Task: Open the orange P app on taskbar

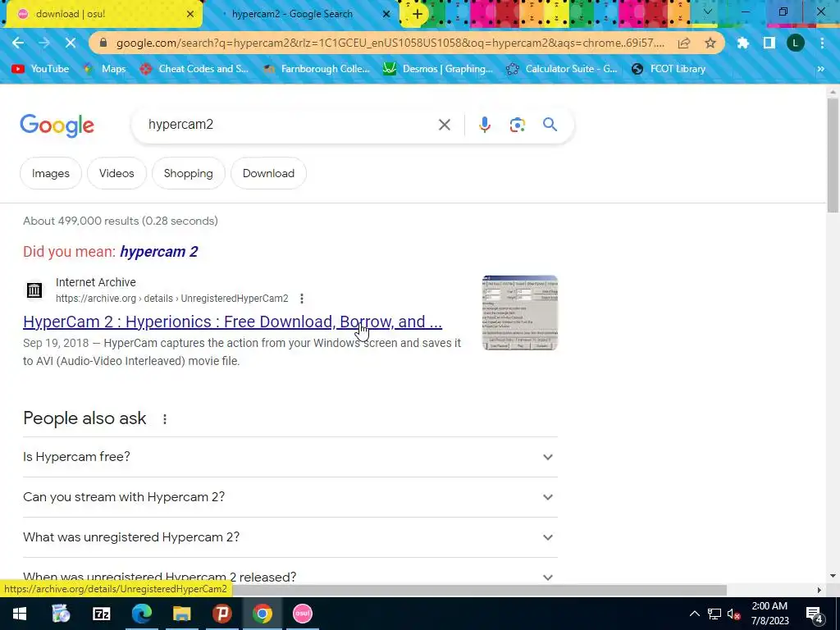Action: pyautogui.click(x=221, y=614)
